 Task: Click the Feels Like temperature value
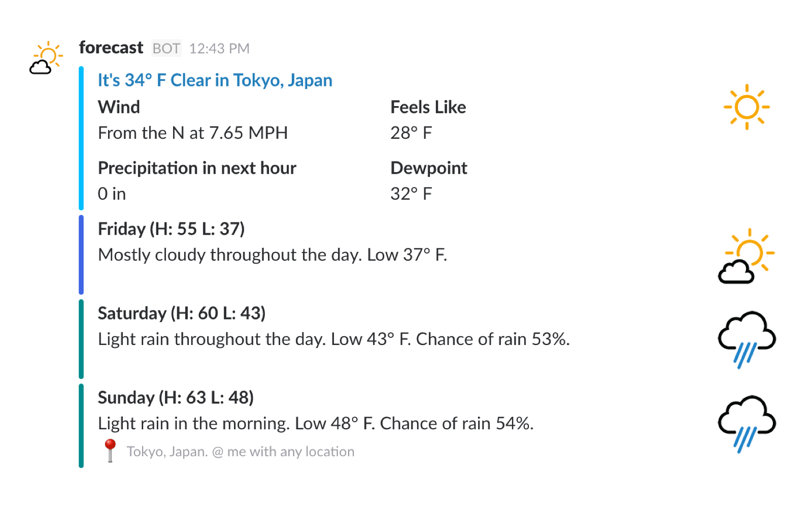point(411,133)
